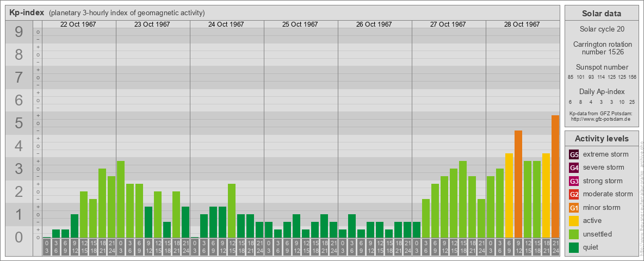Click Ap-index value 10
Image resolution: width=644 pixels, height=261 pixels.
622,102
